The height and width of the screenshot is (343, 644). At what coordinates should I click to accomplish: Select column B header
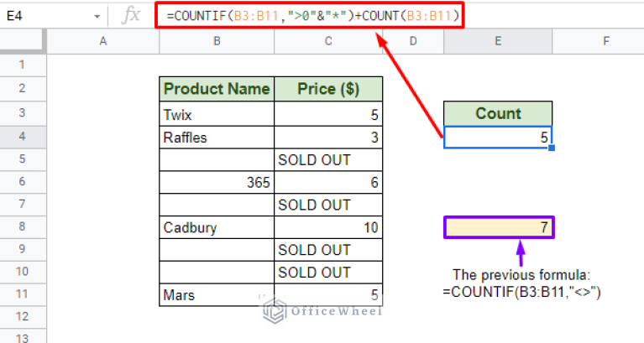click(217, 41)
